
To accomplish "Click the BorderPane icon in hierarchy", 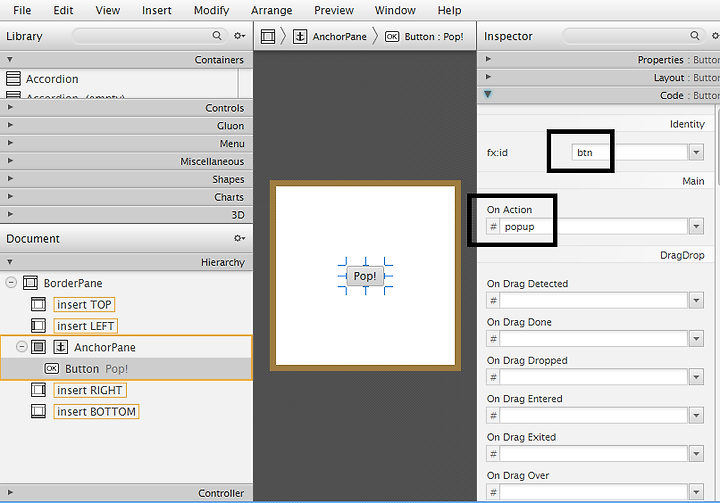I will [30, 283].
